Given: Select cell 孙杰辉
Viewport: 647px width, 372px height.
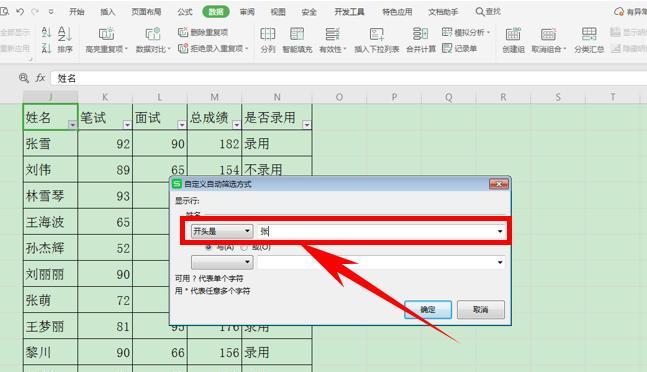Looking at the screenshot, I should [x=50, y=248].
